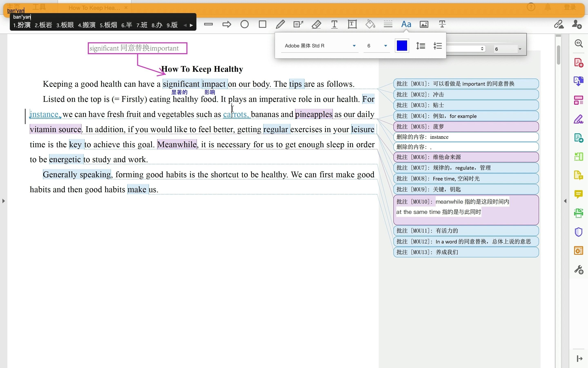
Task: Open the stamp image tool
Action: pos(424,24)
